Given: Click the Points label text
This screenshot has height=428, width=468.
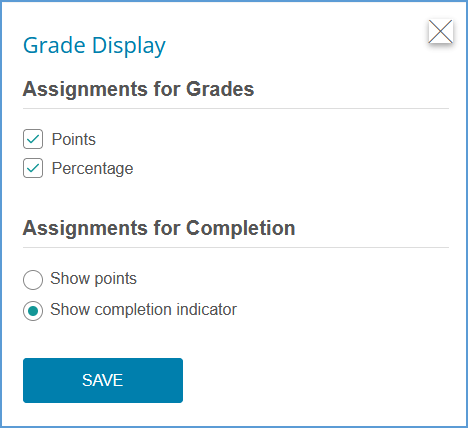Looking at the screenshot, I should 74,139.
